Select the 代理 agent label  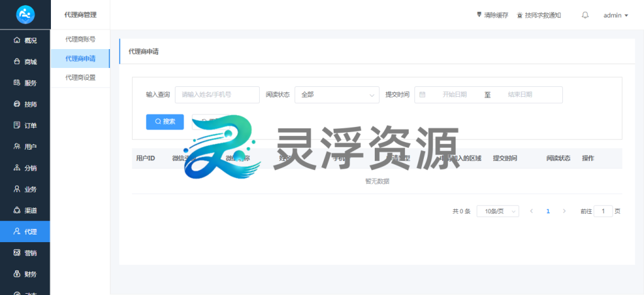31,231
